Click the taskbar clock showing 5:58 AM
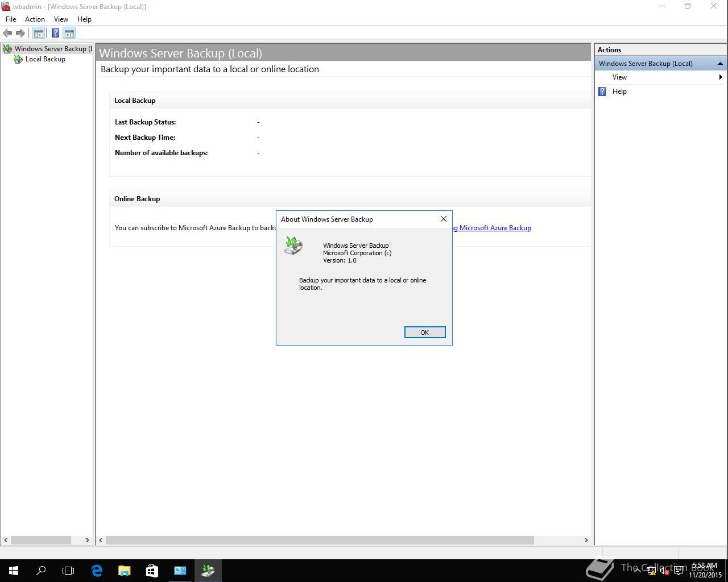 pyautogui.click(x=705, y=571)
